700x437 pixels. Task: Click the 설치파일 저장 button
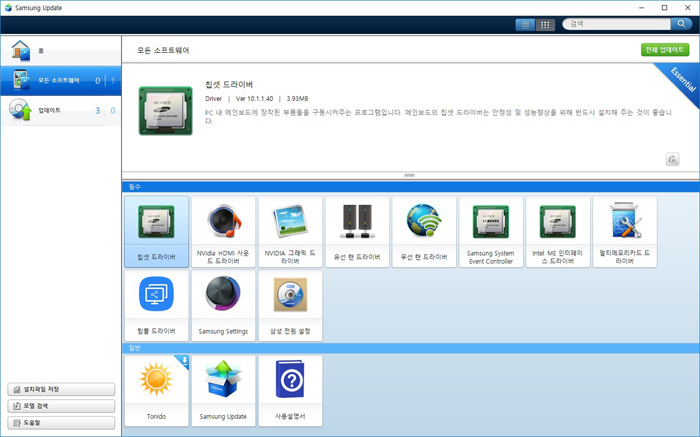coord(61,389)
